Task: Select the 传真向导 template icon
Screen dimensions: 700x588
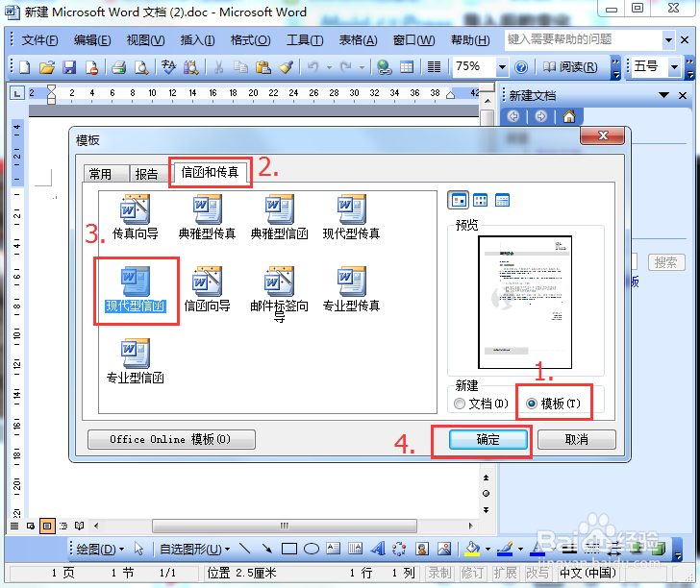Action: (x=135, y=209)
